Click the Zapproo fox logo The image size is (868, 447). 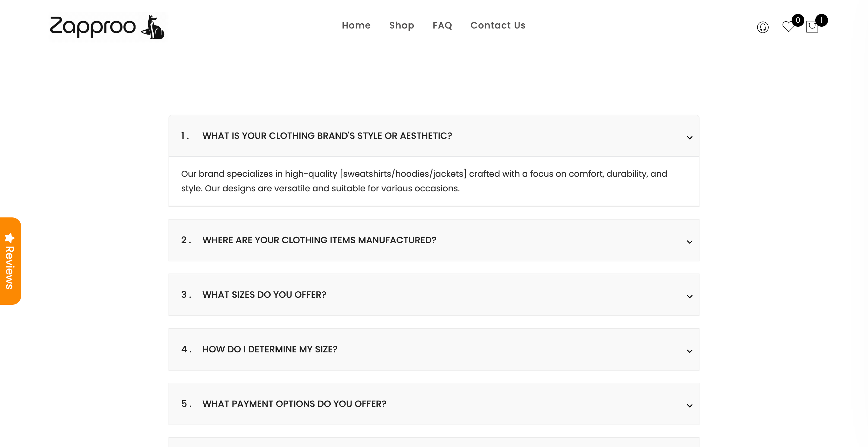(x=108, y=27)
